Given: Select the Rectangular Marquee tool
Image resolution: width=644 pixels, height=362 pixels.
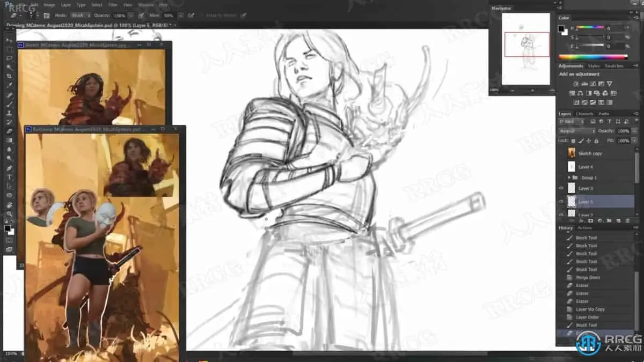Looking at the screenshot, I should pyautogui.click(x=10, y=49).
